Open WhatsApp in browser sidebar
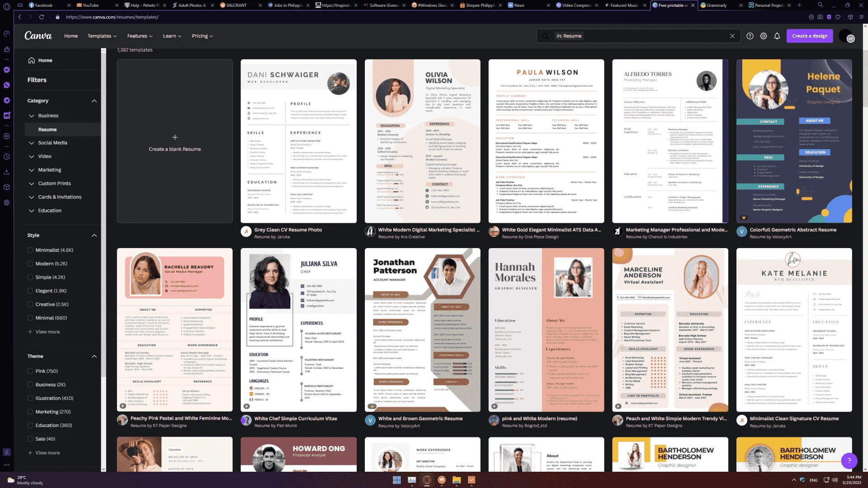868x488 pixels. point(7,85)
